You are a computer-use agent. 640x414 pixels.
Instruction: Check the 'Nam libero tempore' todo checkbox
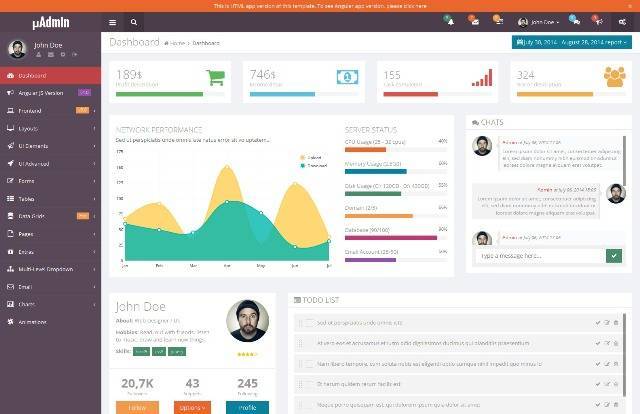pyautogui.click(x=309, y=364)
